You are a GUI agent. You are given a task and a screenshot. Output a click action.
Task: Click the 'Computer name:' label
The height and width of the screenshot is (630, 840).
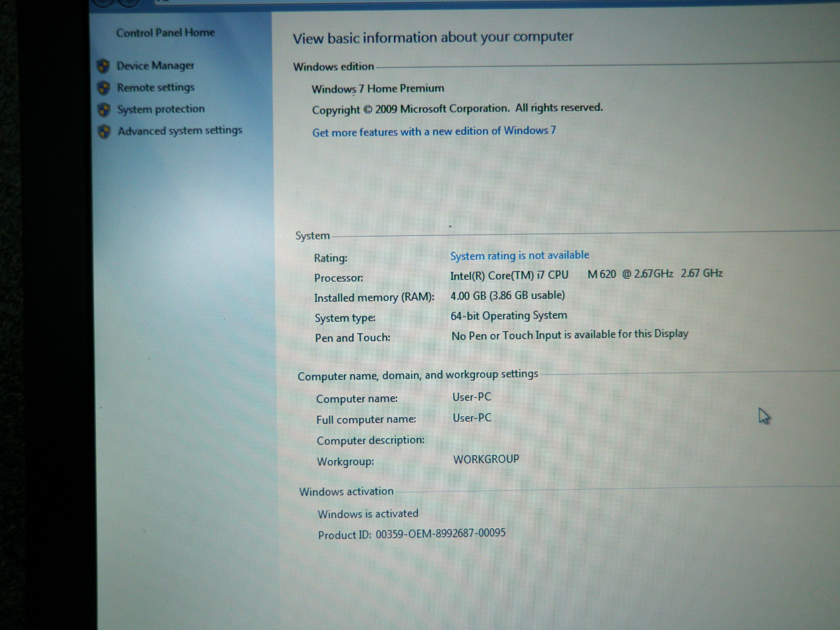pyautogui.click(x=357, y=399)
